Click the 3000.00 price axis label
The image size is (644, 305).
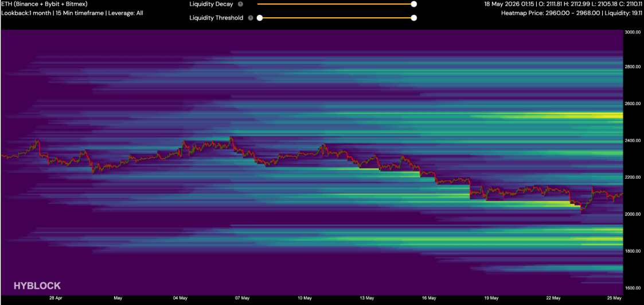pos(633,32)
